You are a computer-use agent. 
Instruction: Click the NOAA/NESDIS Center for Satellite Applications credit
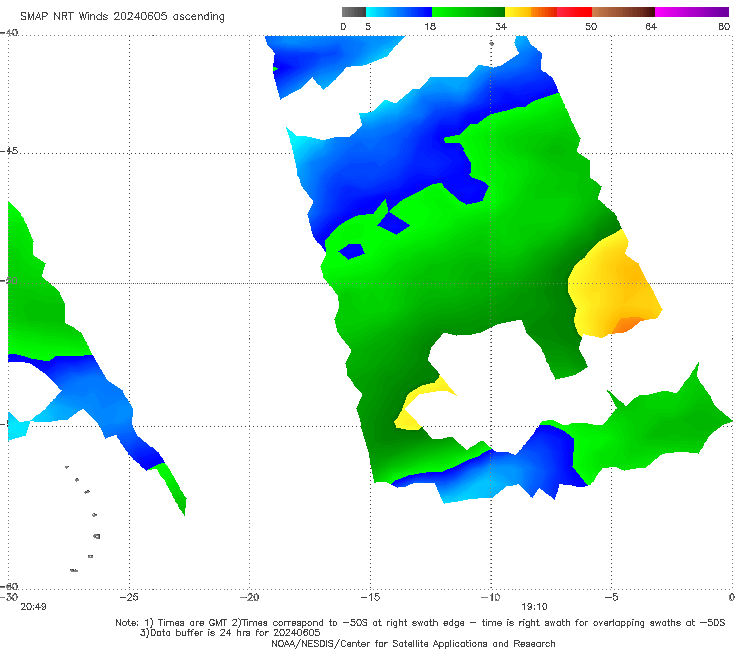tap(413, 643)
